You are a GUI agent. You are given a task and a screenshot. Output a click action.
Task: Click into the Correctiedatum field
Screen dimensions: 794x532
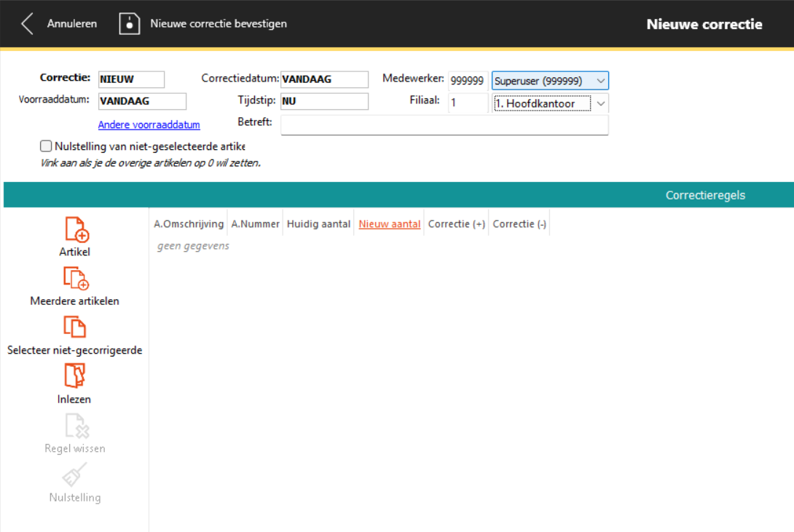coord(324,79)
